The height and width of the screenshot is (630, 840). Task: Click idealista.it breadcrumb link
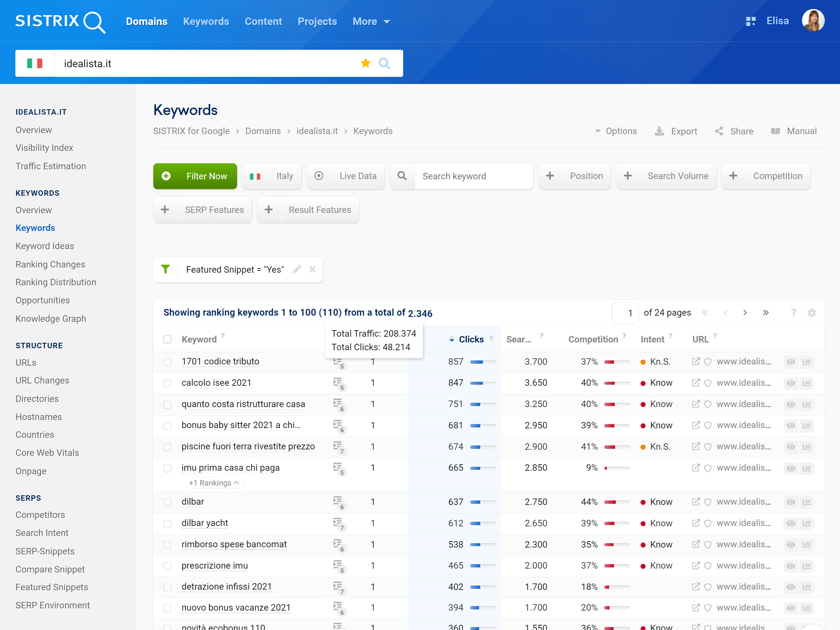317,131
